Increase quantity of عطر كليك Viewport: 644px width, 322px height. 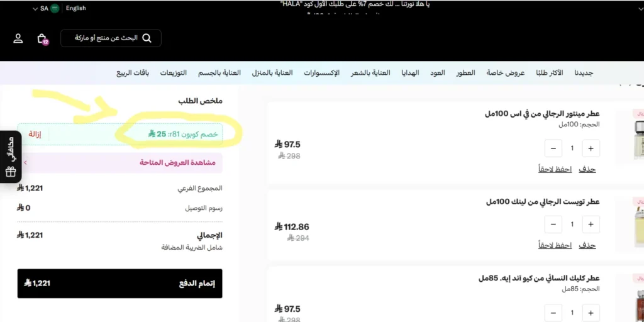click(591, 313)
